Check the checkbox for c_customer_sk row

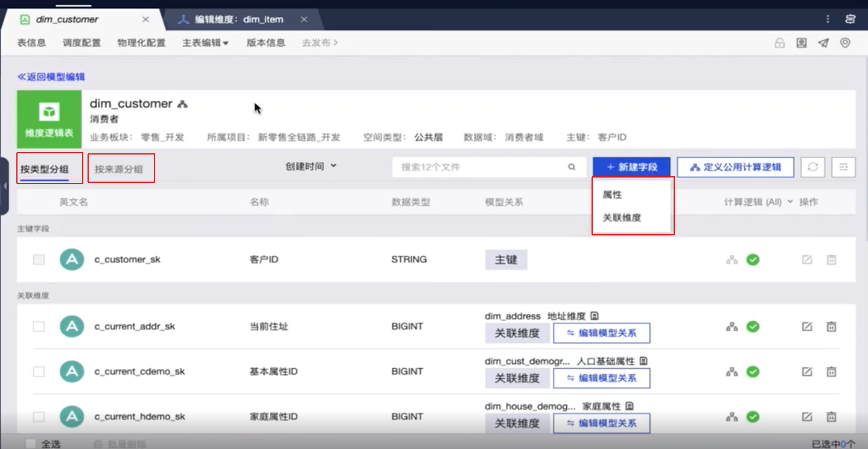39,259
